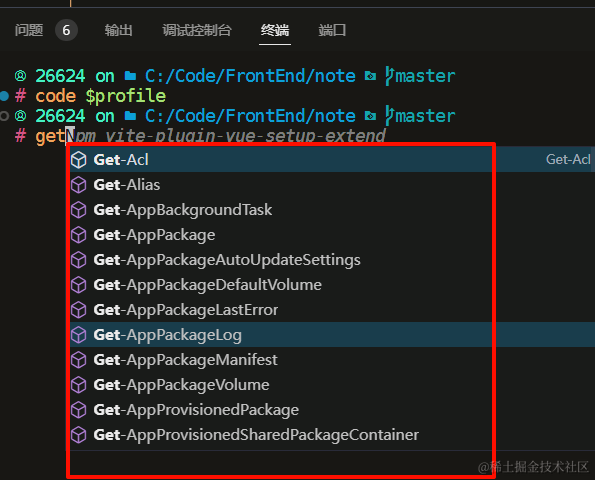Click the cube icon beside Get-Alias

pos(79,185)
